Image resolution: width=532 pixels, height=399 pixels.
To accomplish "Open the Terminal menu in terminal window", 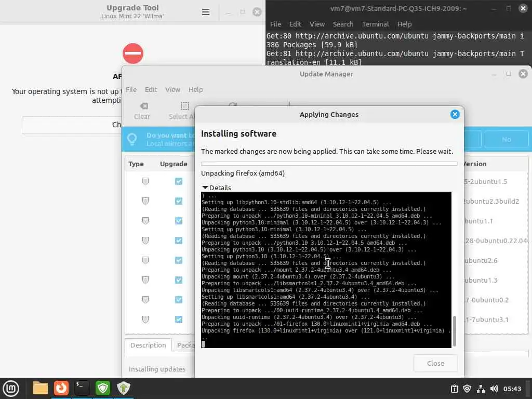I will point(375,24).
